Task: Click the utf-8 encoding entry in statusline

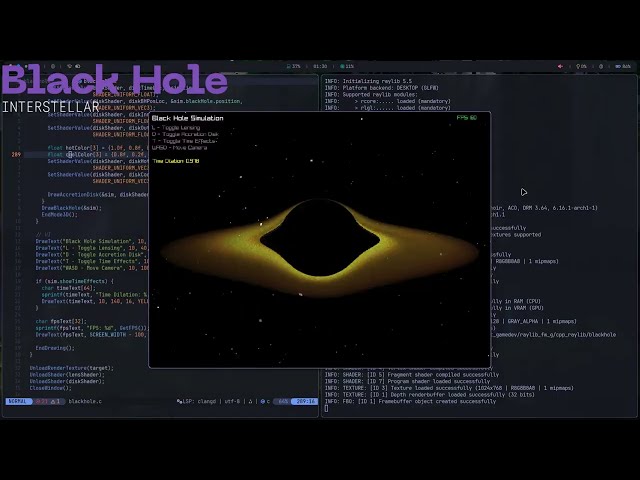Action: (232, 401)
